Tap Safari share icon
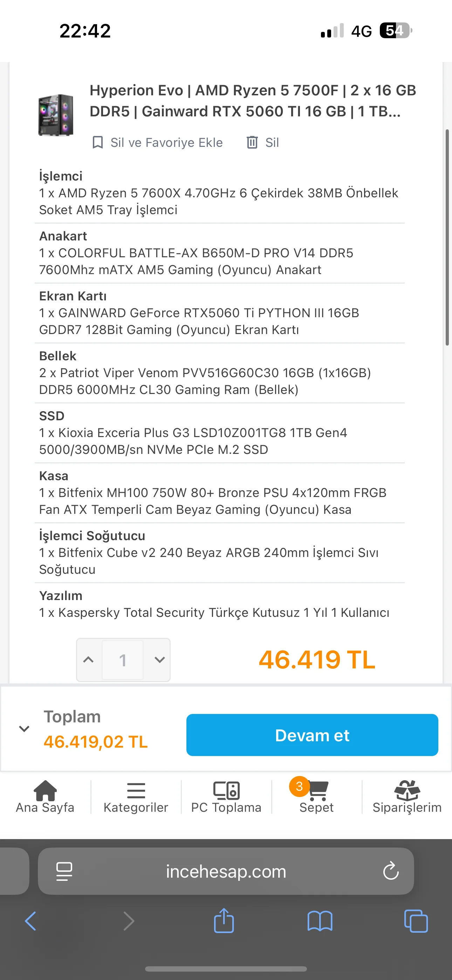 click(224, 921)
